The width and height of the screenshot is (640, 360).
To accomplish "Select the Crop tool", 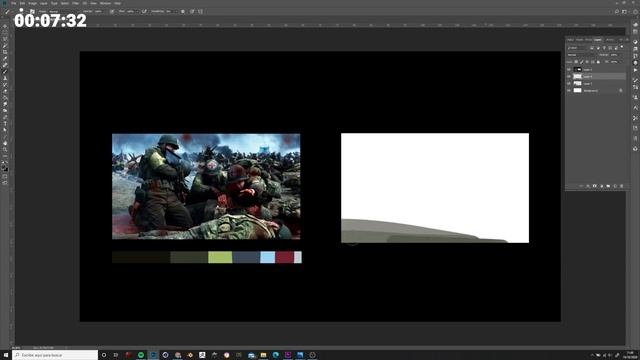I will point(5,52).
